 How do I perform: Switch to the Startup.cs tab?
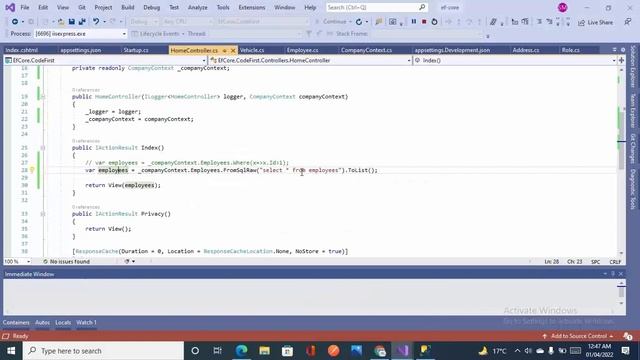(x=136, y=50)
